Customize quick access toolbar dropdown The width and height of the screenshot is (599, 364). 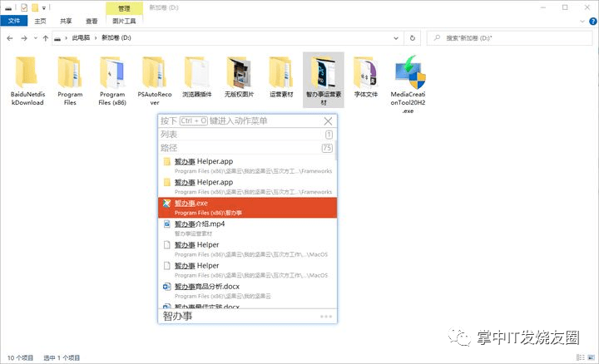44,7
